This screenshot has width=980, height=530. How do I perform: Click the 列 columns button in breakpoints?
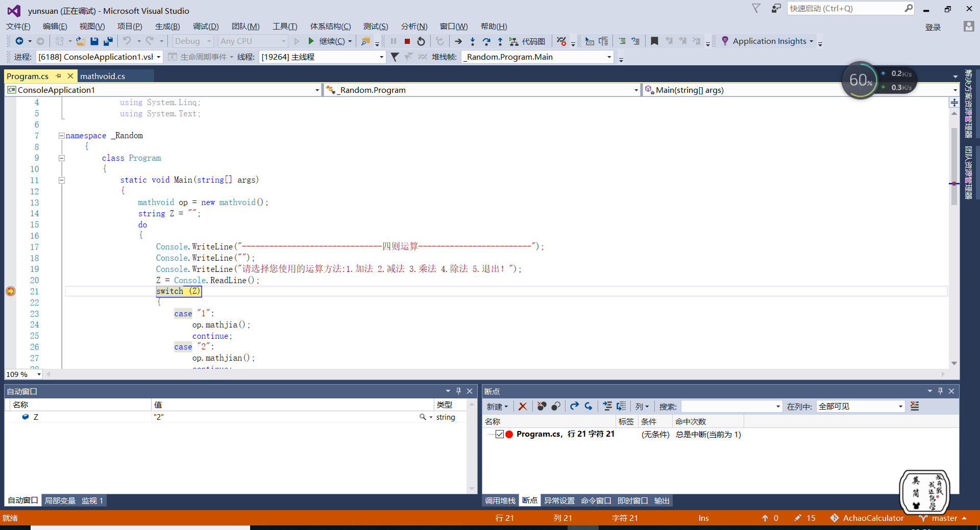click(642, 407)
